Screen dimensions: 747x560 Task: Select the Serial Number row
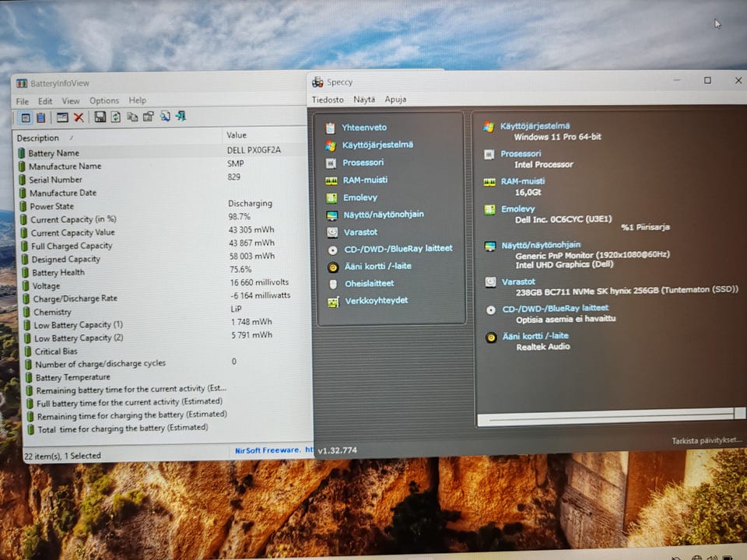162,179
